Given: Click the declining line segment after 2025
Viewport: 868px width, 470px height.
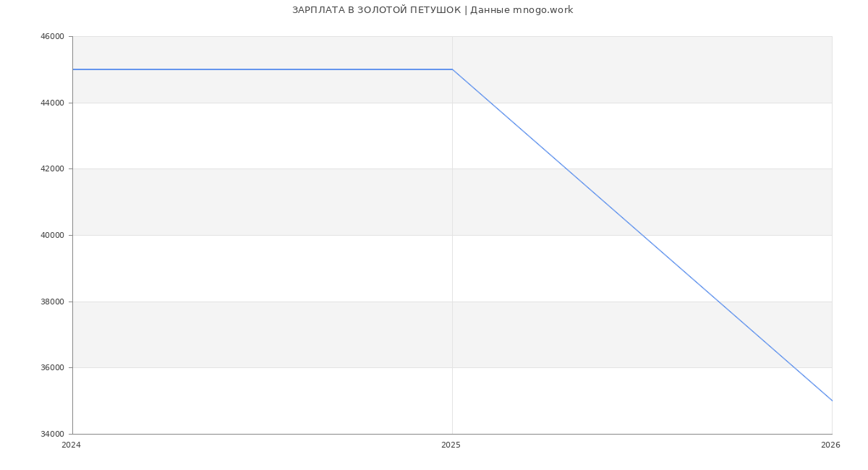Looking at the screenshot, I should point(642,235).
